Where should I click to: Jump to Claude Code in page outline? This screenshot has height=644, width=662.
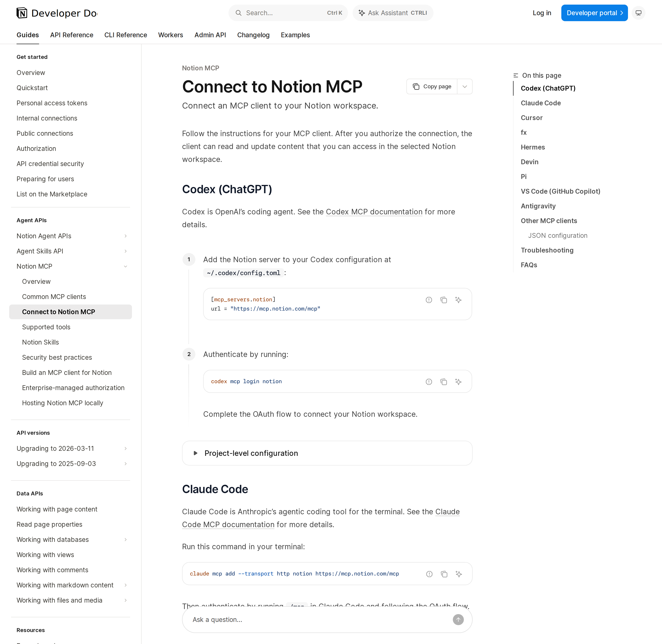541,103
